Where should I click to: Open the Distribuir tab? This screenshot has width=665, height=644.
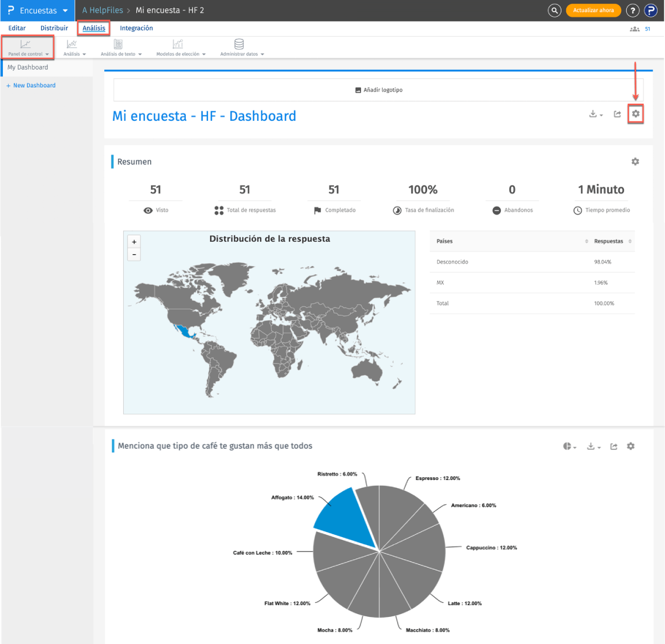coord(54,28)
